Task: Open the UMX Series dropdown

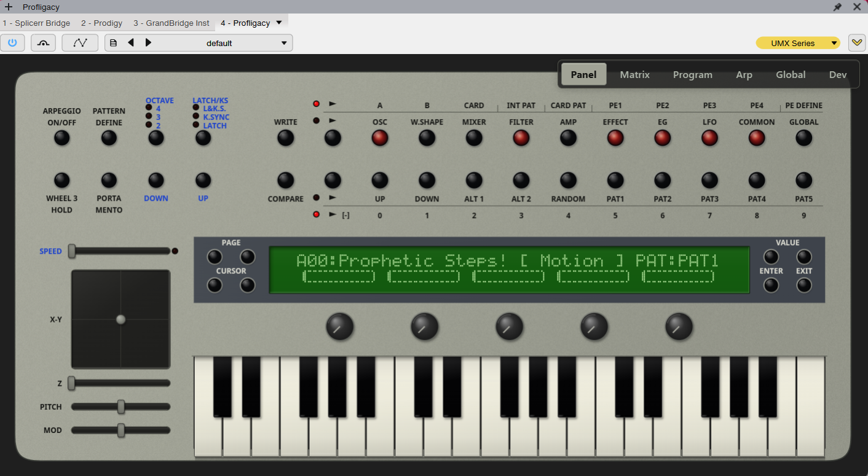Action: [x=798, y=43]
